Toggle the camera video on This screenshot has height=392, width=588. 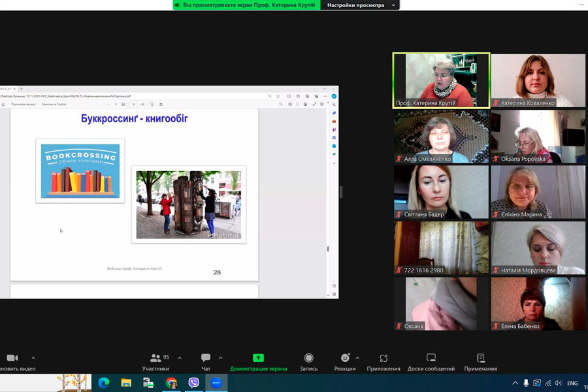[12, 361]
